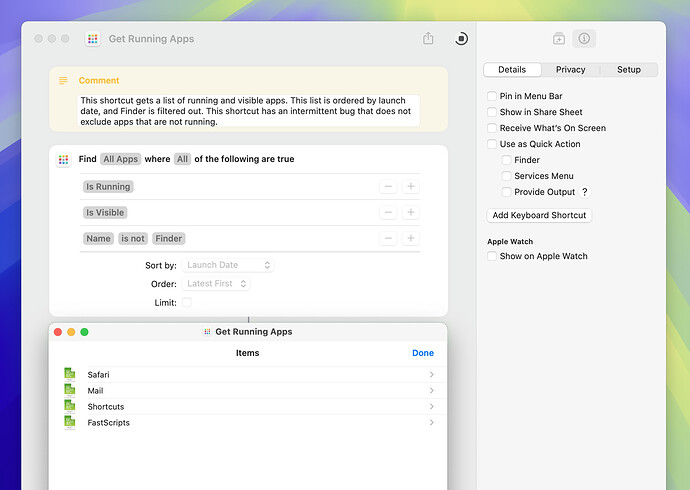Click the Share shortcut icon in toolbar
This screenshot has height=490, width=690.
click(428, 38)
